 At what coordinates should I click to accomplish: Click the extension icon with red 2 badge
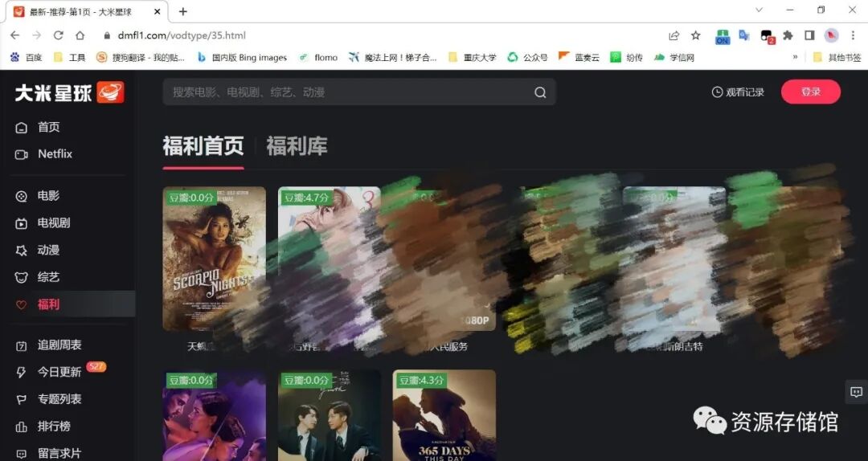coord(767,36)
